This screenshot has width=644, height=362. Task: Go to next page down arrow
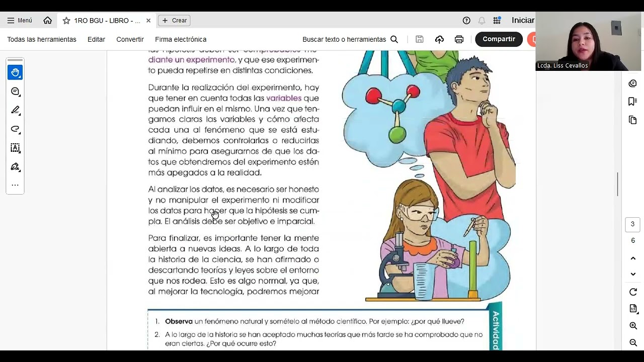coord(633,274)
